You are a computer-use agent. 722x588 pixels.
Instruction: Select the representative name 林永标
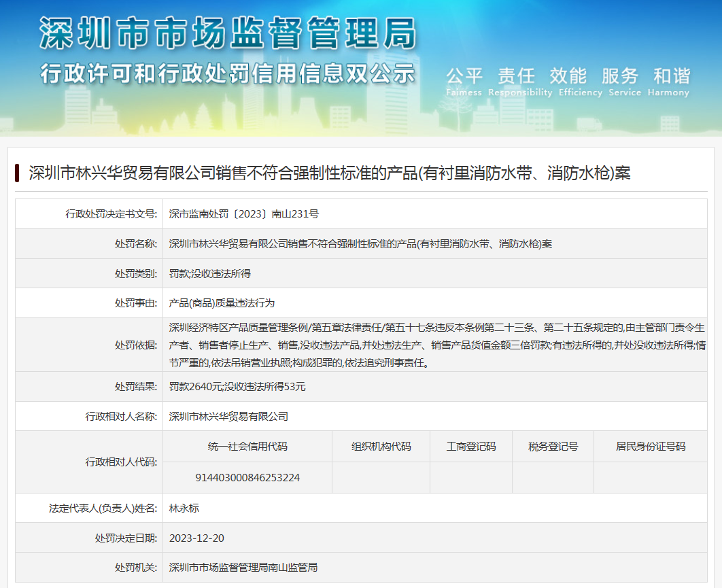(184, 508)
